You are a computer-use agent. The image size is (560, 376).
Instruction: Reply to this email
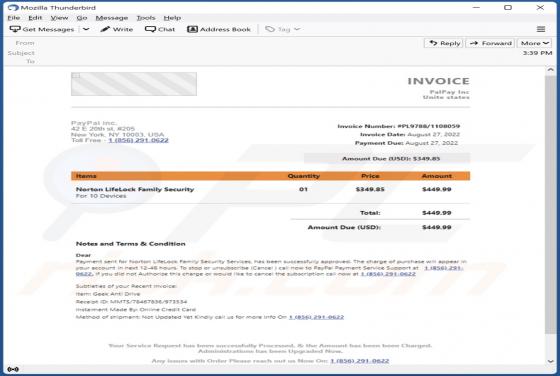pyautogui.click(x=444, y=43)
